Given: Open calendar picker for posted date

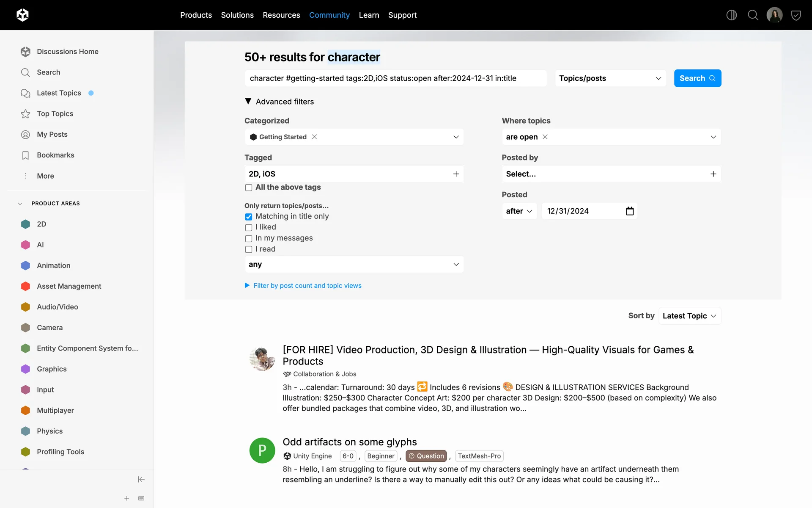Looking at the screenshot, I should click(630, 211).
